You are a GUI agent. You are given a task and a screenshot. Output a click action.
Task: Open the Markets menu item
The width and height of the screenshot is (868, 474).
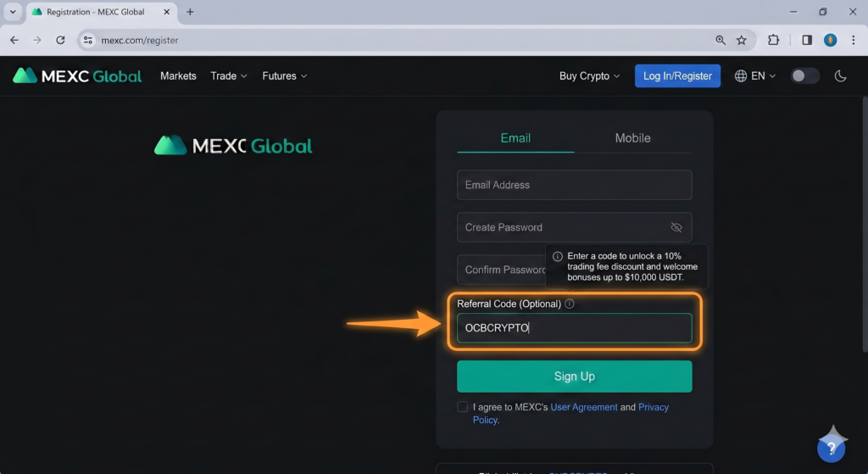(178, 75)
